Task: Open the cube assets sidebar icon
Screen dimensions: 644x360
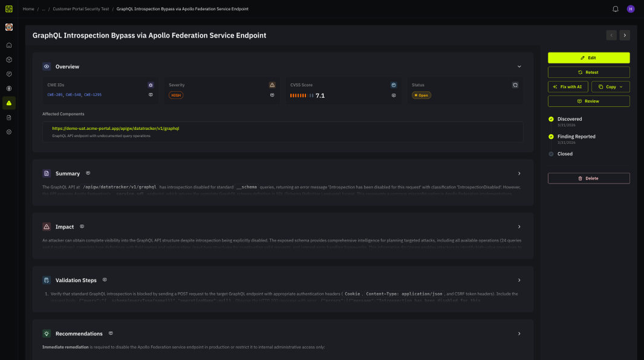Action: pyautogui.click(x=9, y=60)
